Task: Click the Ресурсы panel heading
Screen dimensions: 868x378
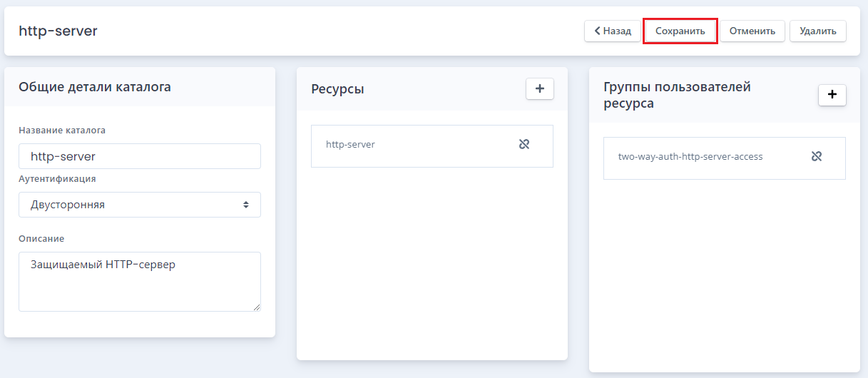Action: pyautogui.click(x=337, y=89)
